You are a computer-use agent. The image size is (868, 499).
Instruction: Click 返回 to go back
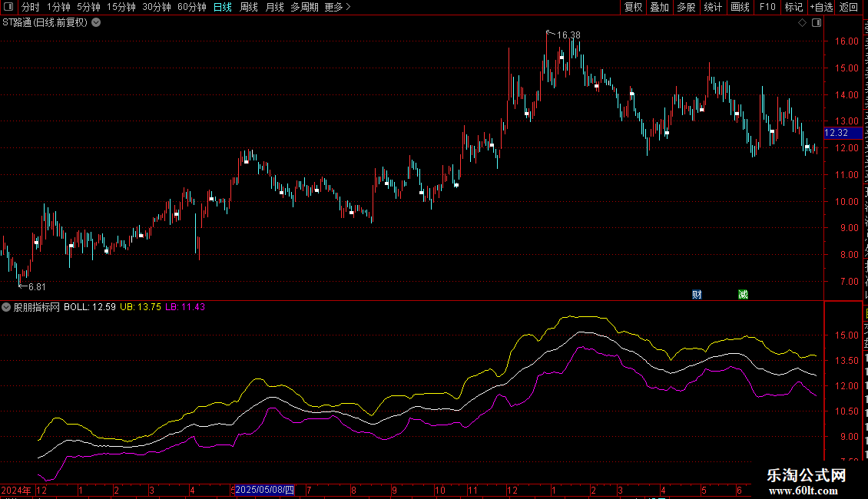click(849, 7)
